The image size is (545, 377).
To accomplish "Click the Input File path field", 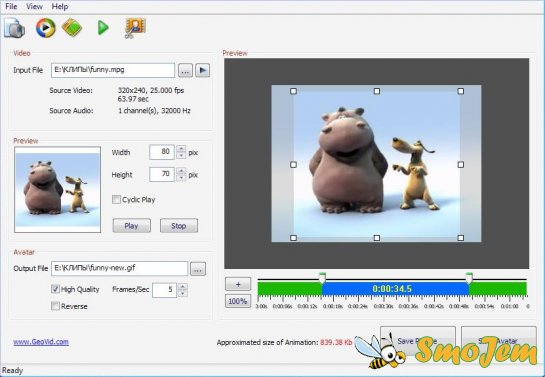I will 113,70.
